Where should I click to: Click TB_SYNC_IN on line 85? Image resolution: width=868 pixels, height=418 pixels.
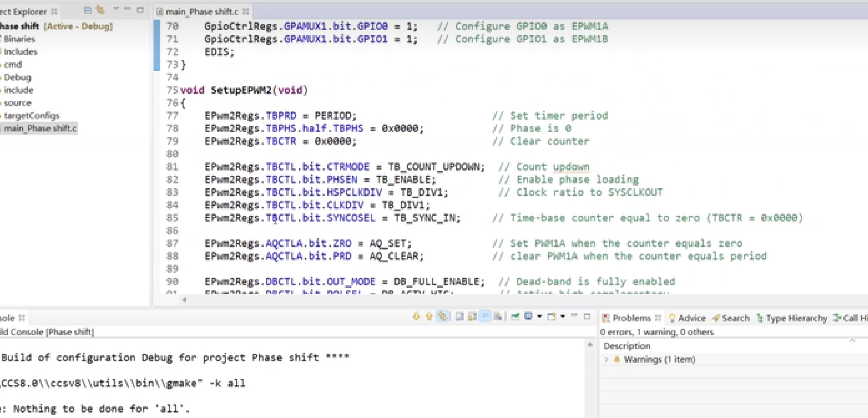pos(424,218)
